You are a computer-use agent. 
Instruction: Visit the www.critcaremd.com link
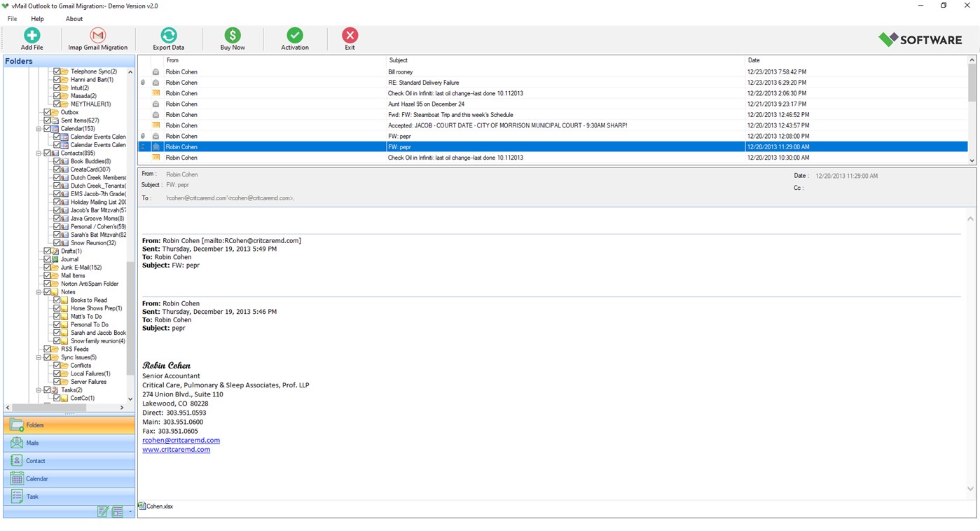(x=176, y=449)
